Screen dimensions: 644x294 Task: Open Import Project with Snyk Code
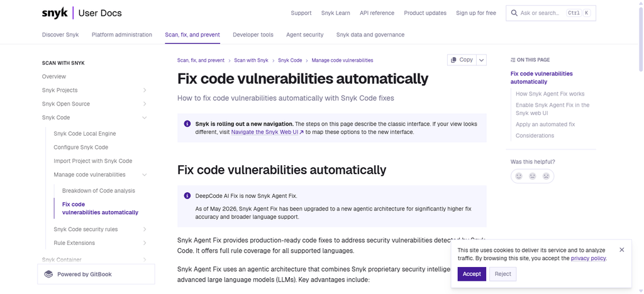pyautogui.click(x=93, y=161)
